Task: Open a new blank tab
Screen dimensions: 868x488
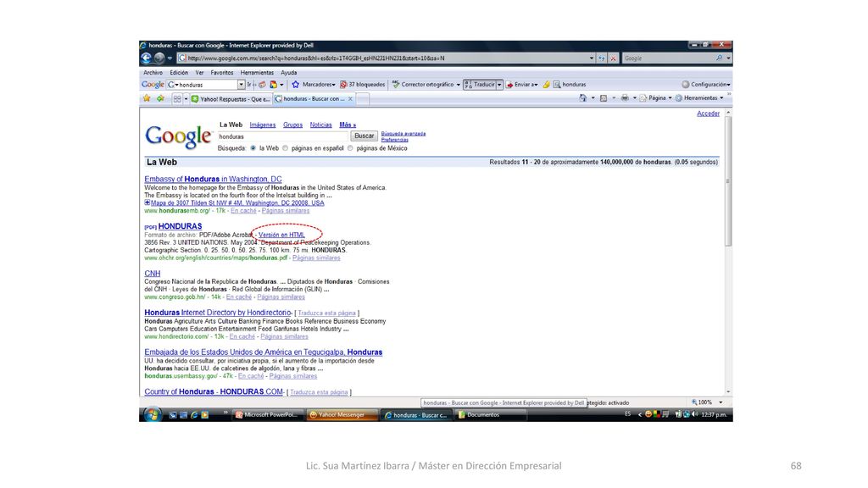Action: [x=363, y=99]
